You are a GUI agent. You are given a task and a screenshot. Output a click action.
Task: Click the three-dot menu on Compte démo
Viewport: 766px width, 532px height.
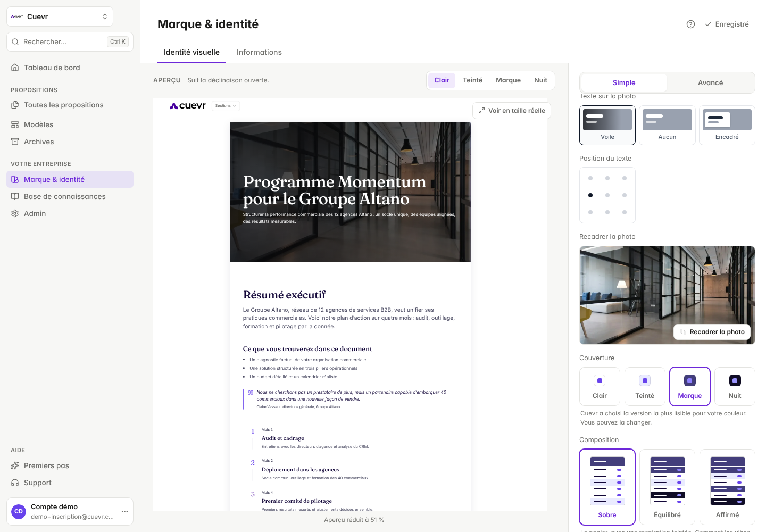(124, 511)
